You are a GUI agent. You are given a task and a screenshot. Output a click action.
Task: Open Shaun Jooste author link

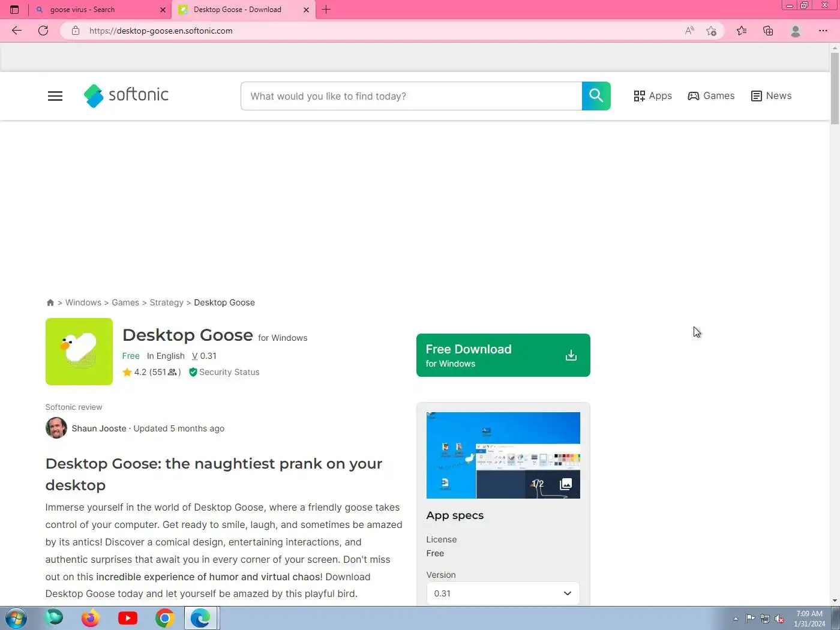(x=99, y=428)
